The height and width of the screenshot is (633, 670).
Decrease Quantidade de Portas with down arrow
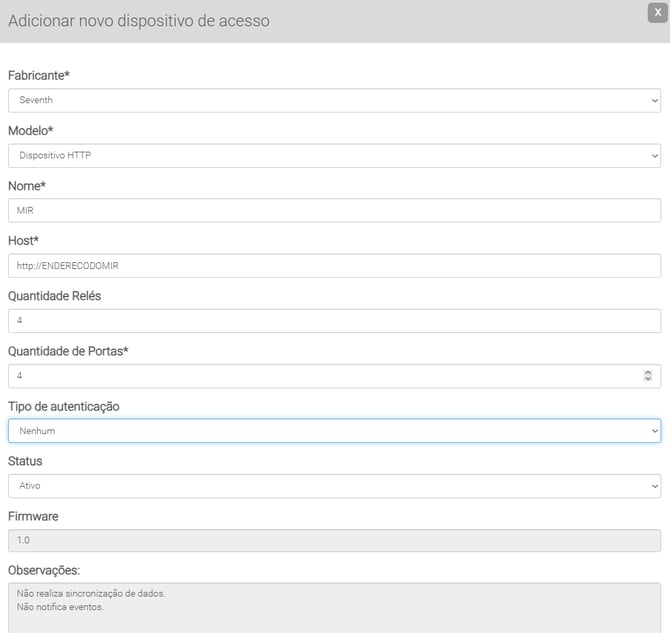coord(648,380)
